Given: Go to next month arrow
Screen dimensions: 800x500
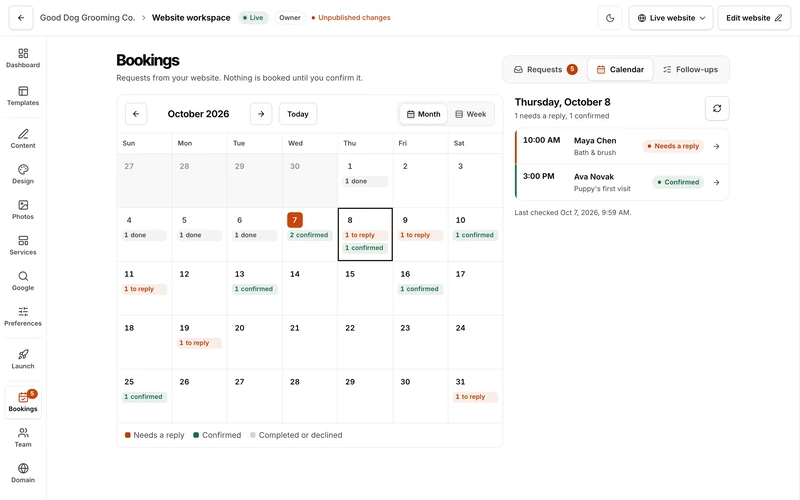Looking at the screenshot, I should (261, 114).
